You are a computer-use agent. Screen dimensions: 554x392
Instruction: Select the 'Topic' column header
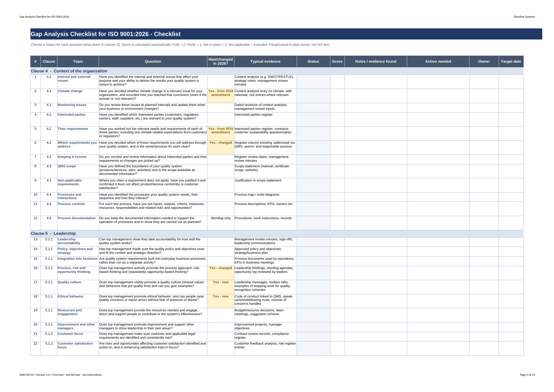click(78, 62)
